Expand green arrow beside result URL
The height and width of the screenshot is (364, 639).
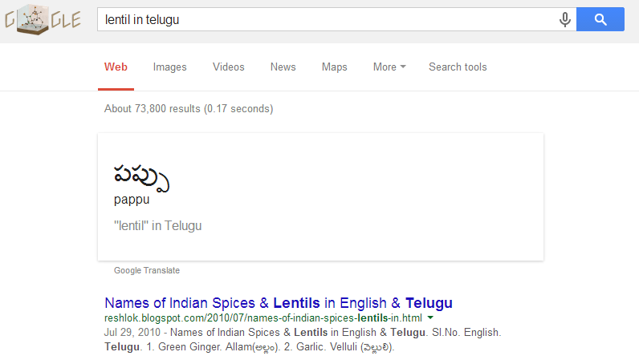(x=430, y=318)
